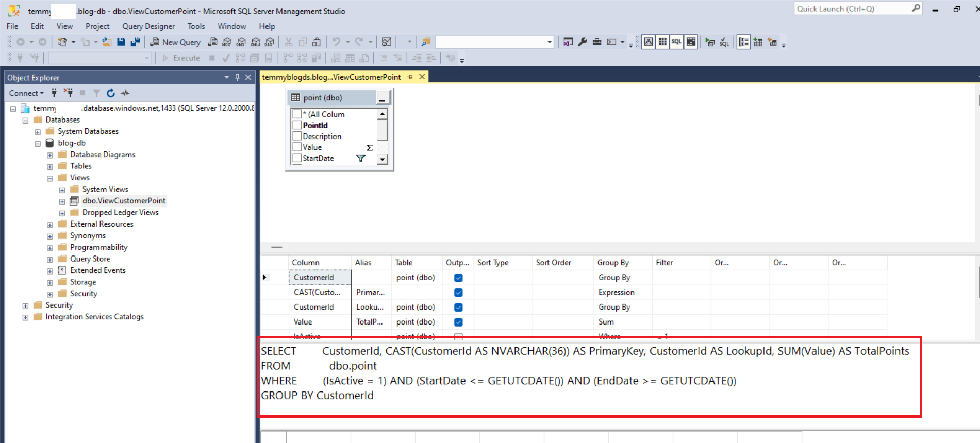
Task: Expand Integration Services Catalogs node
Action: point(25,317)
